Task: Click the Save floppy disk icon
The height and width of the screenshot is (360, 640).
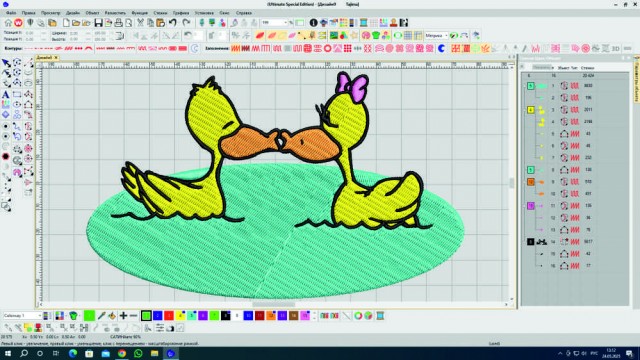Action: pos(98,23)
